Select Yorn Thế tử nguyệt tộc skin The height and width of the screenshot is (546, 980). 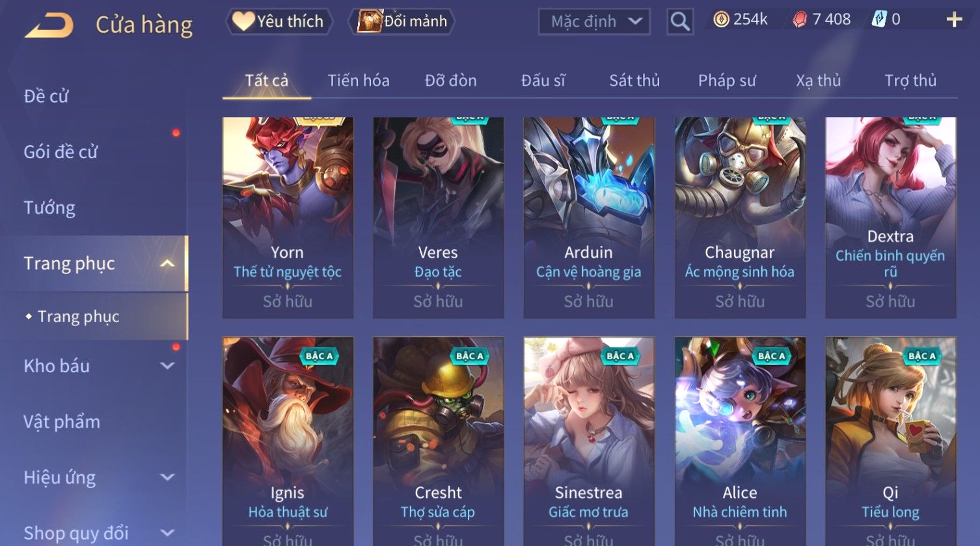click(288, 217)
